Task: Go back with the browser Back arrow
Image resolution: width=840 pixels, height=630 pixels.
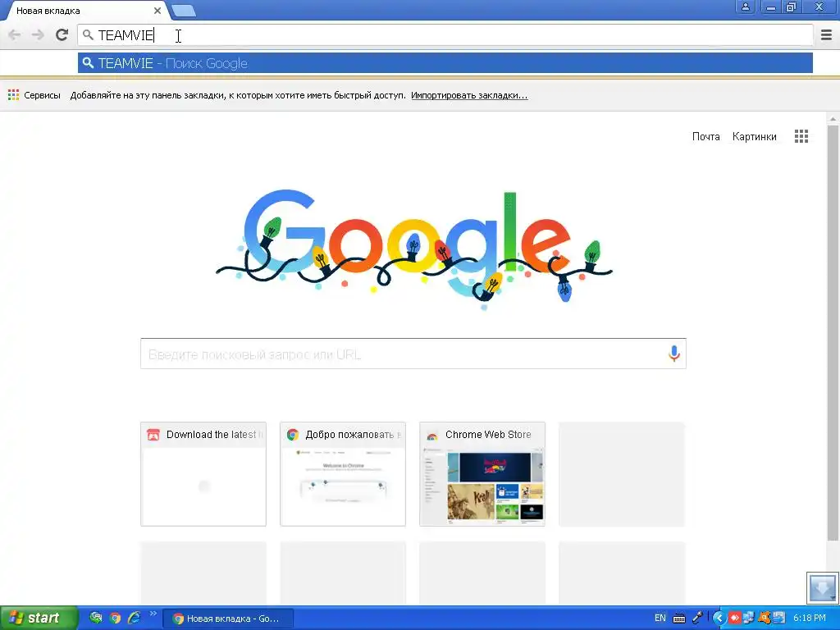Action: tap(15, 35)
